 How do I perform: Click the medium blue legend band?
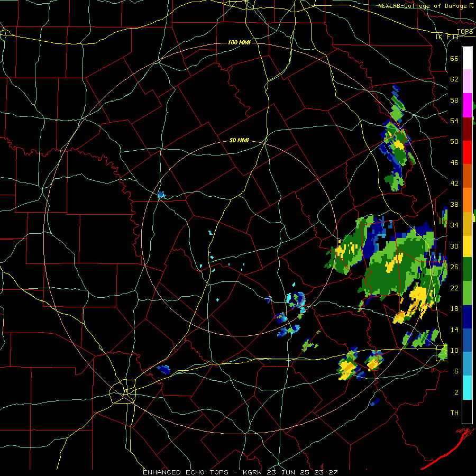point(467,340)
